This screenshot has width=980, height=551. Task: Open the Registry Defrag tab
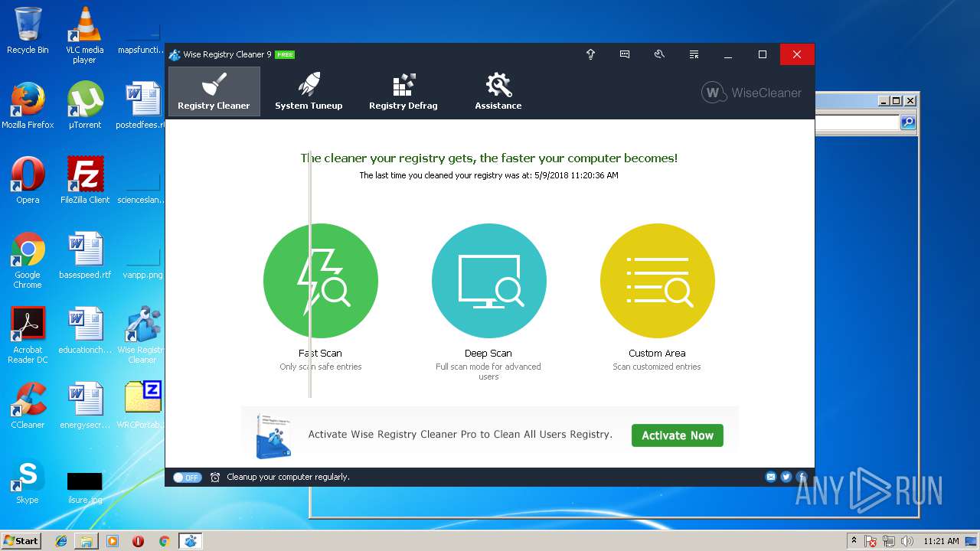(x=403, y=91)
